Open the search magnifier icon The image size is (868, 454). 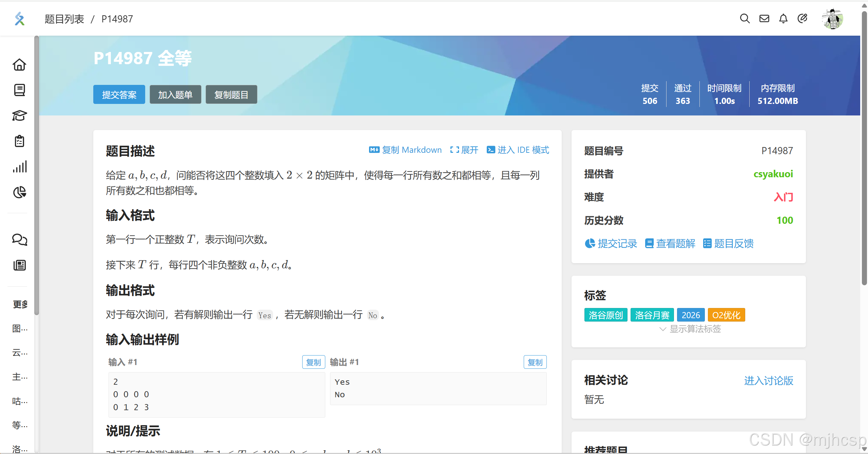[745, 18]
